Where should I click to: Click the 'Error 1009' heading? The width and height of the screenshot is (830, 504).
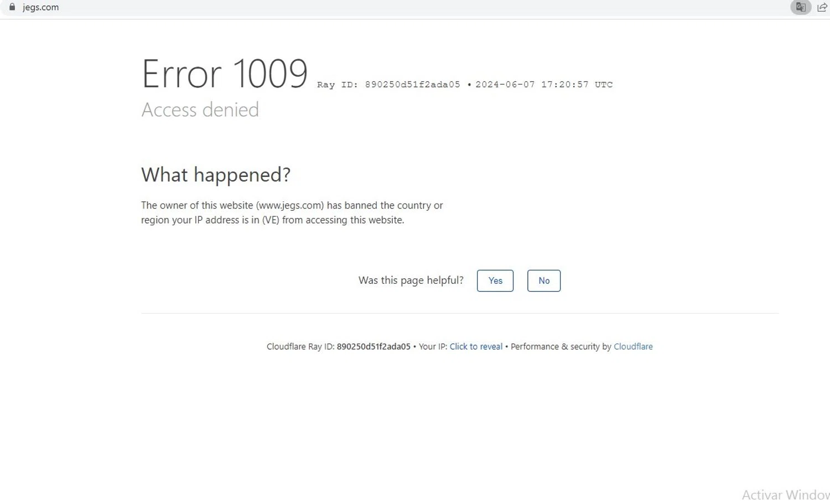point(225,74)
